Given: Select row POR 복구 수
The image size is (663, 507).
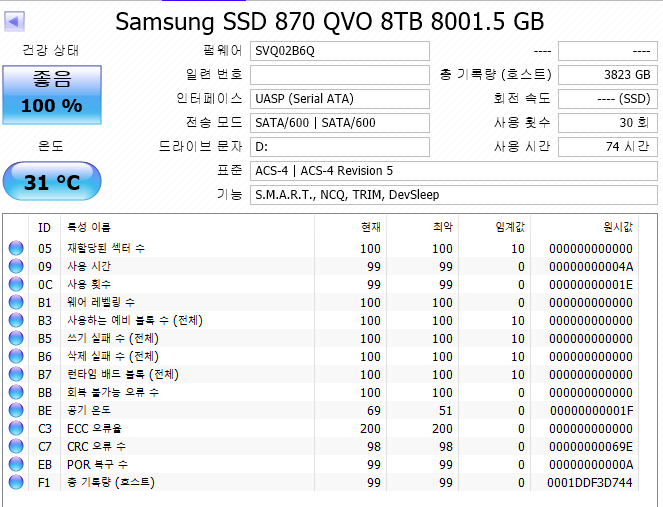Looking at the screenshot, I should coord(321,464).
